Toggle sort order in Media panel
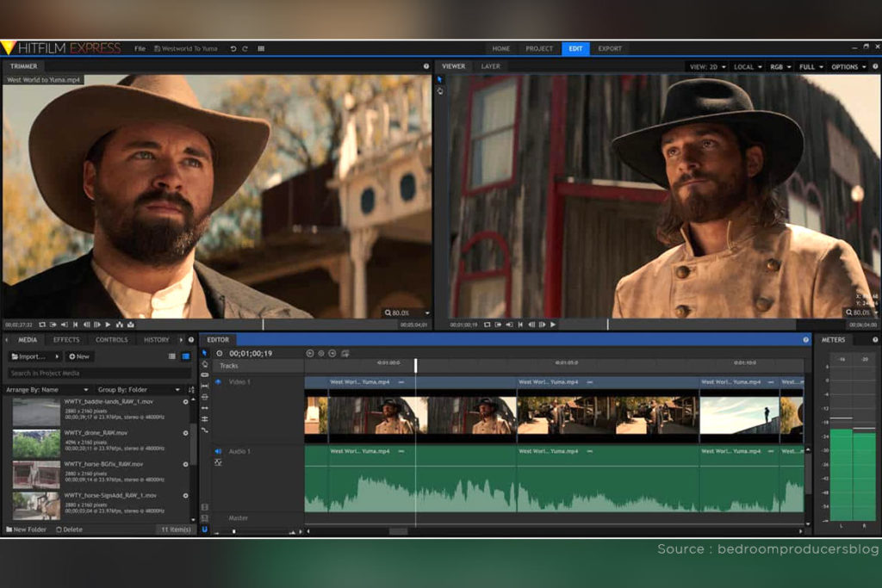The width and height of the screenshot is (882, 588). (191, 390)
